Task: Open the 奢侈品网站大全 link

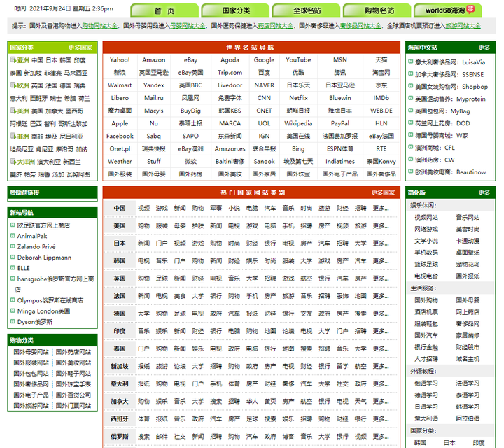Action: pos(360,26)
